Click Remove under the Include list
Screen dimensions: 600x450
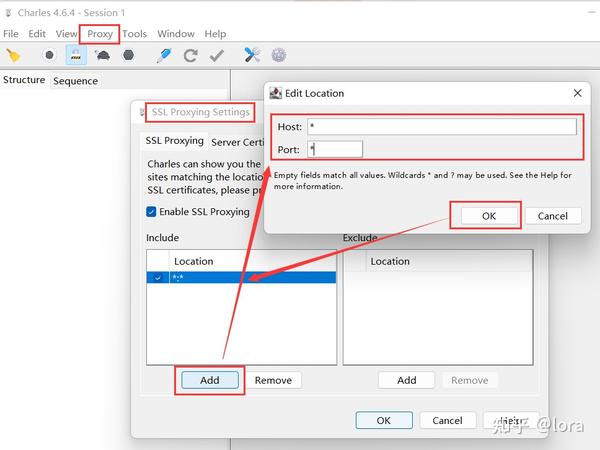(273, 380)
